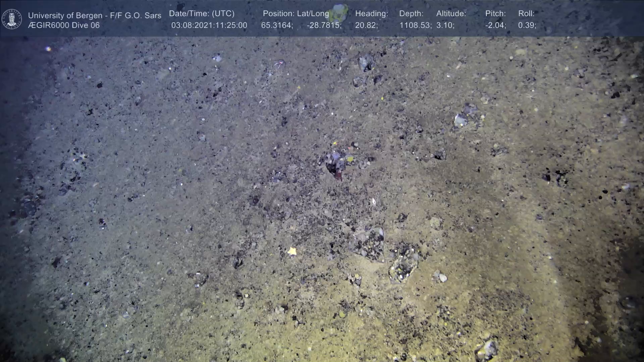Click the University of Bergen title text
The image size is (644, 362).
(95, 15)
